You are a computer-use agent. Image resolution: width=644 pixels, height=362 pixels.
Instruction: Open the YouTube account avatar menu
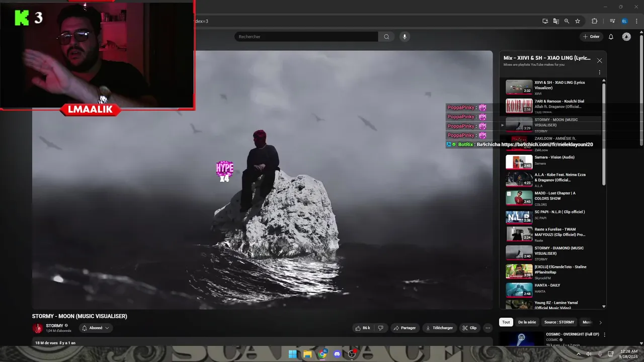(x=626, y=37)
